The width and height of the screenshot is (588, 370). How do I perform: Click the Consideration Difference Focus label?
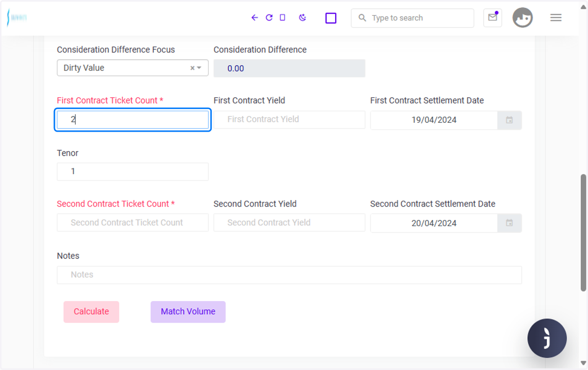click(116, 50)
